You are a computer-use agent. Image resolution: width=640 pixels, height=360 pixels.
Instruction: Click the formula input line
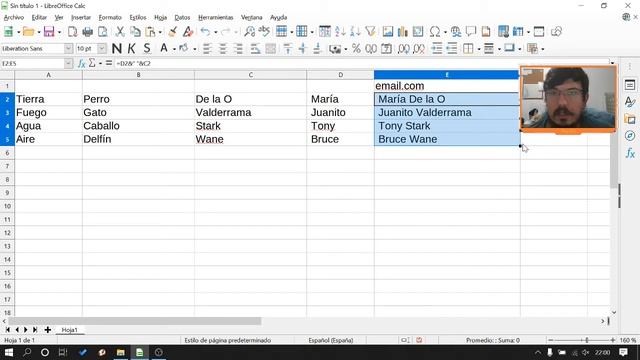361,63
